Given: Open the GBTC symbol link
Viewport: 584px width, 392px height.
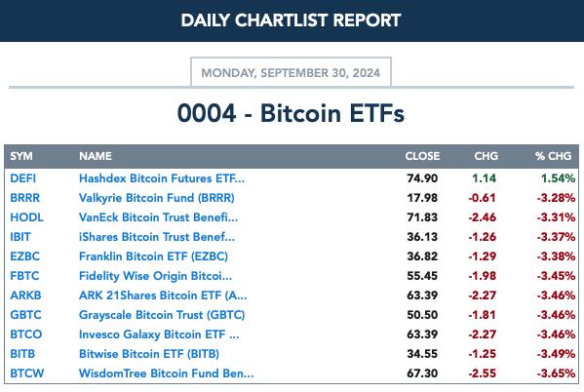Looking at the screenshot, I should pos(25,315).
